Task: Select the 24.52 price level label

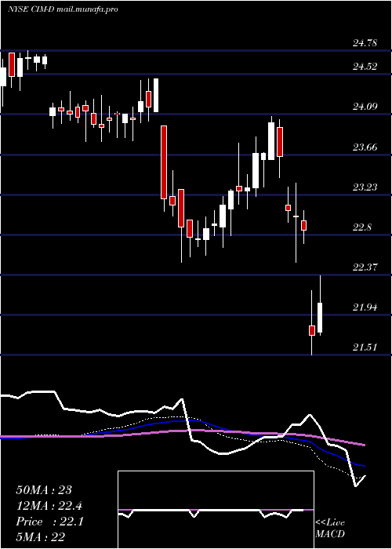Action: coord(365,66)
